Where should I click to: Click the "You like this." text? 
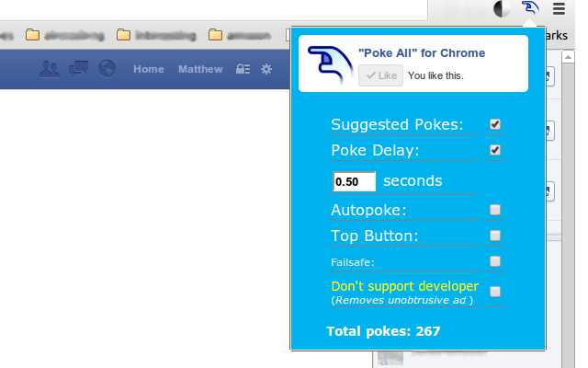435,75
